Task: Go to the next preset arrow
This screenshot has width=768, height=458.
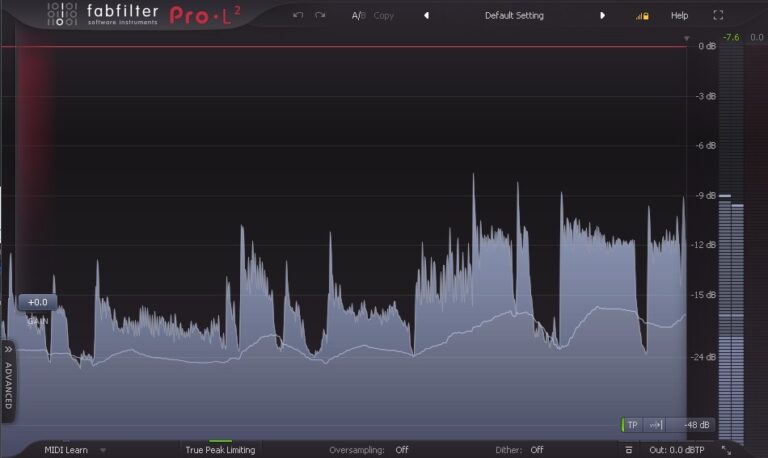Action: point(602,15)
